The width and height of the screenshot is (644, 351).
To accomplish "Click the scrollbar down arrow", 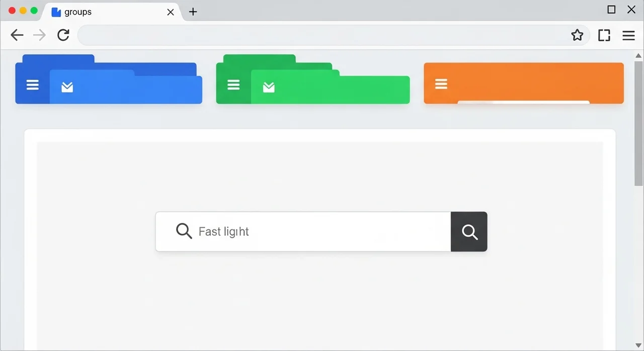I will pos(638,345).
